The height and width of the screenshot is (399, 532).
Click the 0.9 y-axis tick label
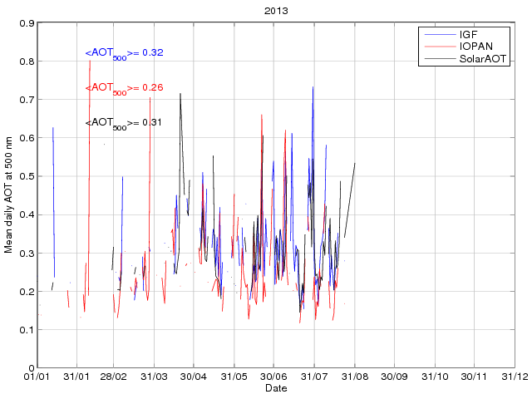point(27,23)
